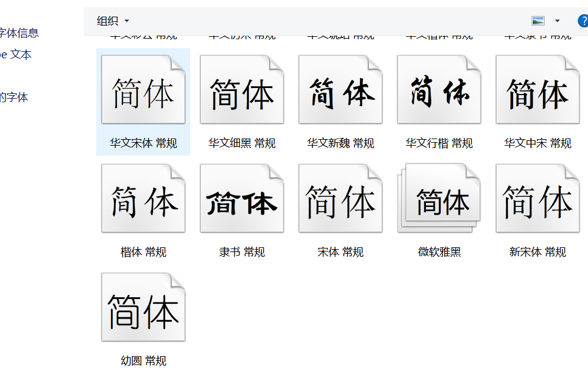Select the 新宋体 常规 font icon
Viewport: 588px width, 368px height.
click(x=538, y=199)
